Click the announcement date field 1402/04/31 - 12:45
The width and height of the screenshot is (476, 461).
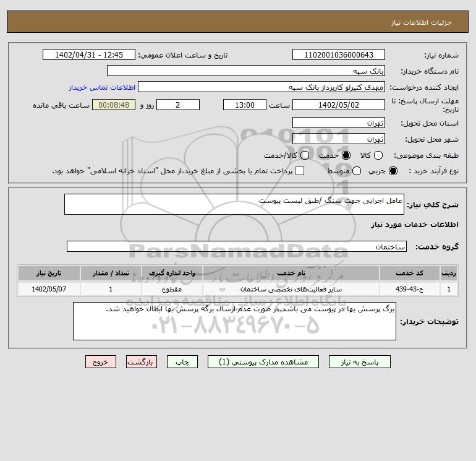[x=89, y=54]
